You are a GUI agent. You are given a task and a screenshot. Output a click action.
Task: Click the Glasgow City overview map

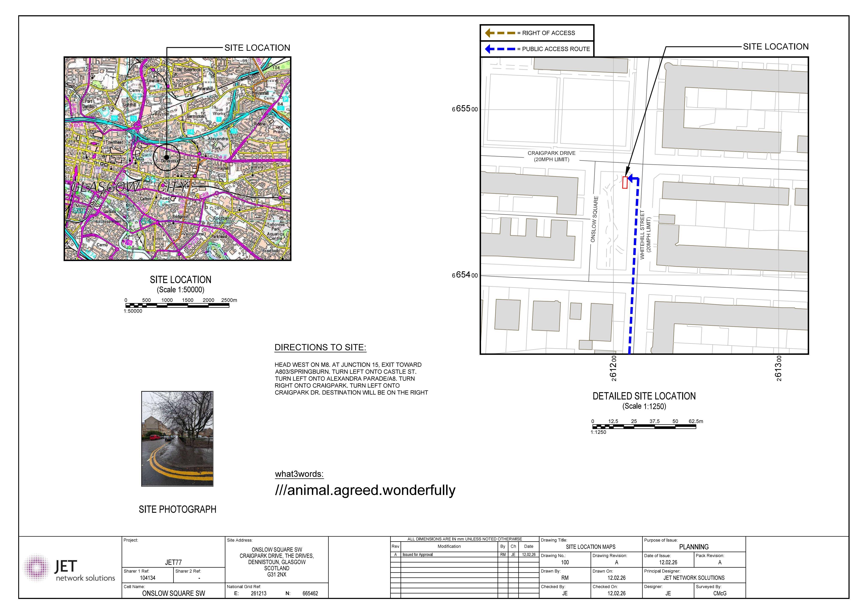(x=177, y=159)
